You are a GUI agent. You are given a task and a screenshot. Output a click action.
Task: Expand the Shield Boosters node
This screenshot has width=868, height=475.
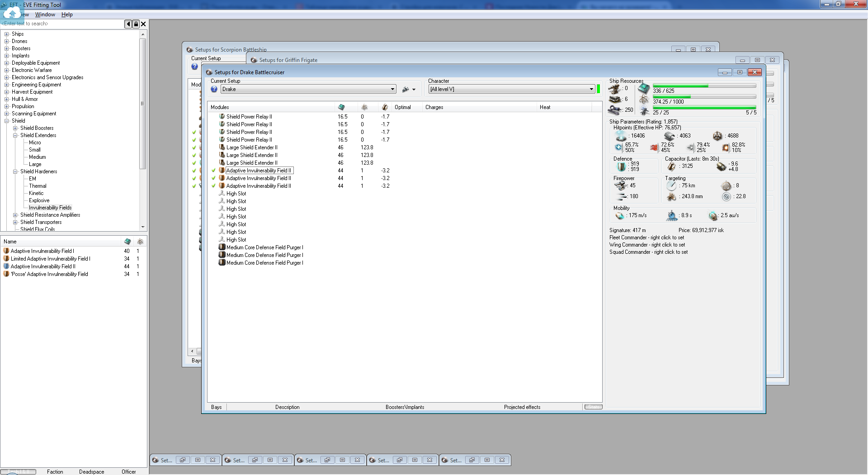pos(15,128)
